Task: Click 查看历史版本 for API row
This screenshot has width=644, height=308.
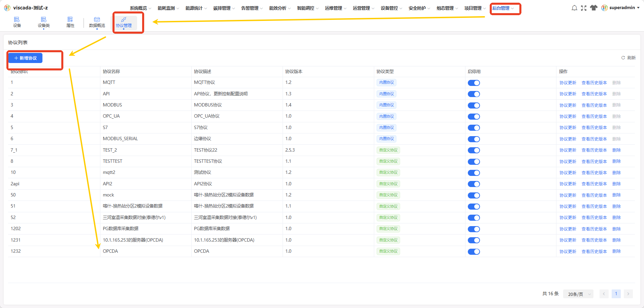Action: pos(594,94)
